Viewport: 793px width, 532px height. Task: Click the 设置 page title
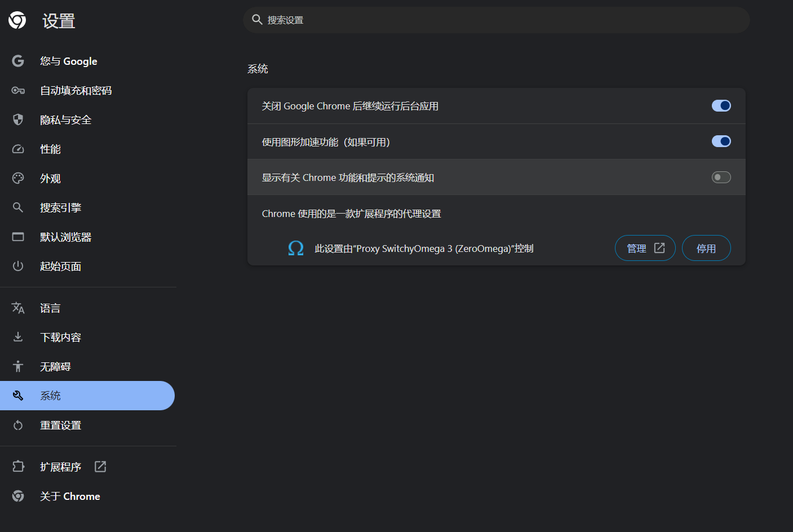(59, 21)
